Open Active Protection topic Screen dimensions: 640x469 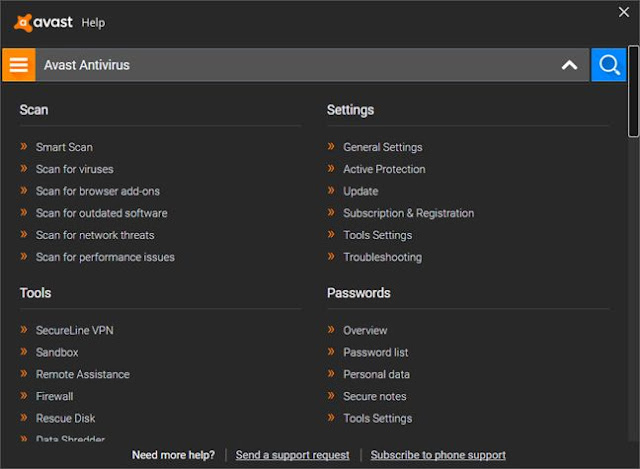[384, 169]
